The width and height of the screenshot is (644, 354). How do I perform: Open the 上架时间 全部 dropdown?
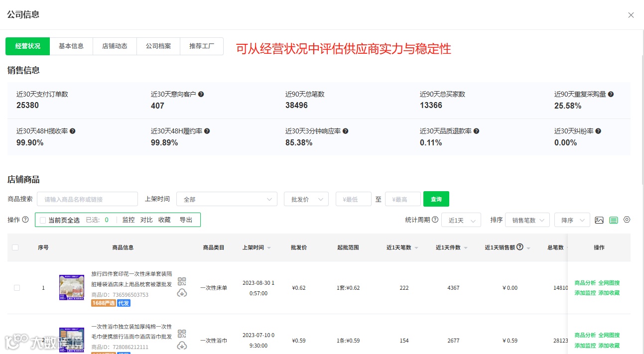(227, 199)
